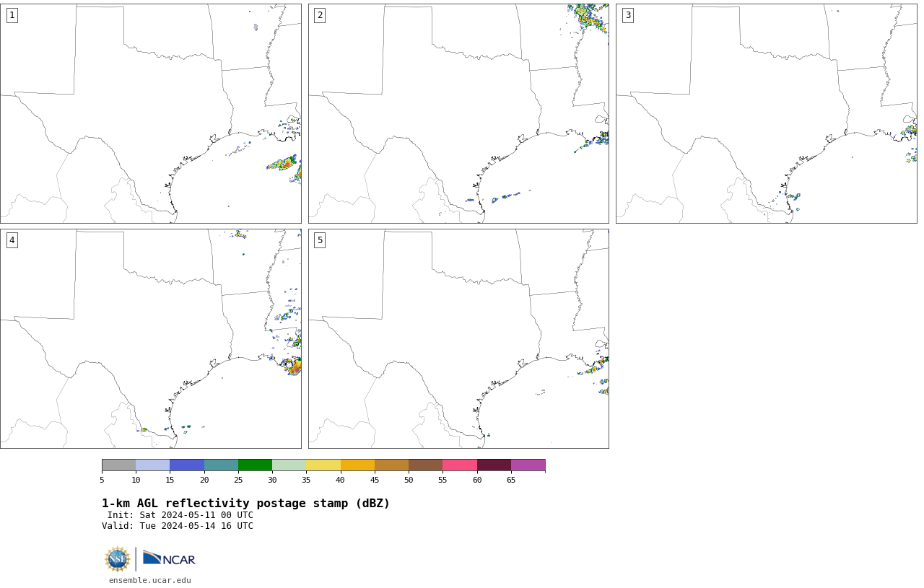Click the number label 2 box
The height and width of the screenshot is (588, 924).
[320, 15]
